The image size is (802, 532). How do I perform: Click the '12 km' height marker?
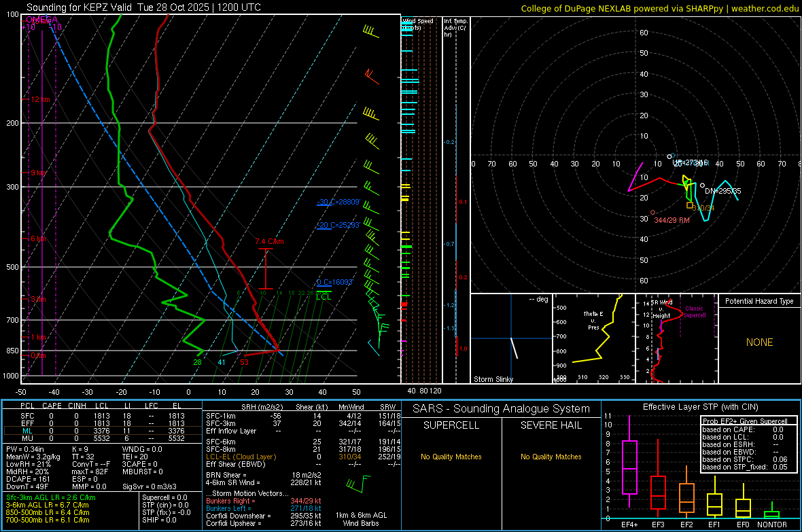point(40,99)
